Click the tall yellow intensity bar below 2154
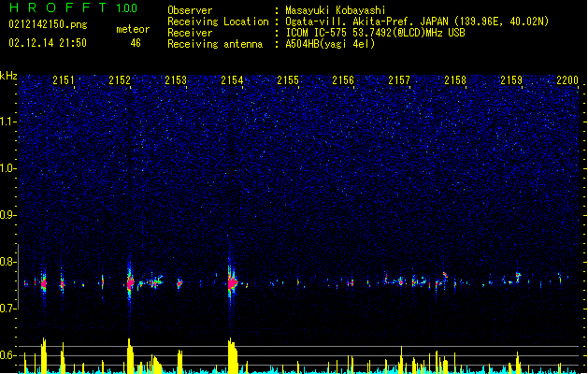The width and height of the screenshot is (588, 374). point(233,355)
